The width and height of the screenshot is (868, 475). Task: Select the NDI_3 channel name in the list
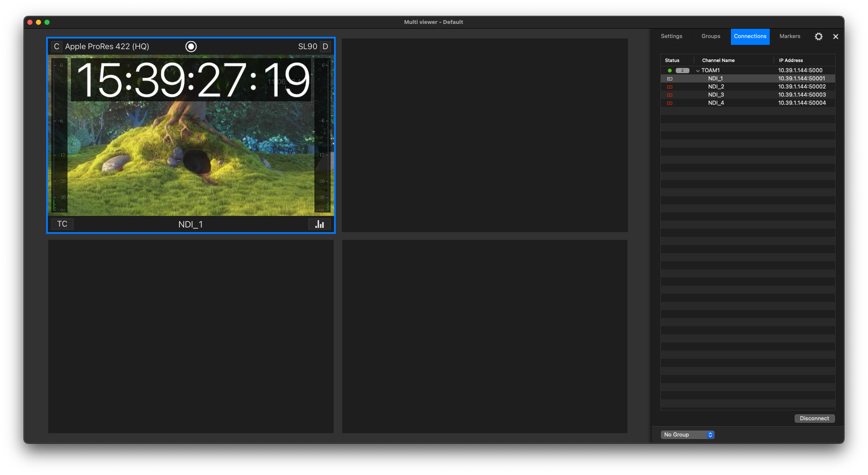[x=716, y=95]
